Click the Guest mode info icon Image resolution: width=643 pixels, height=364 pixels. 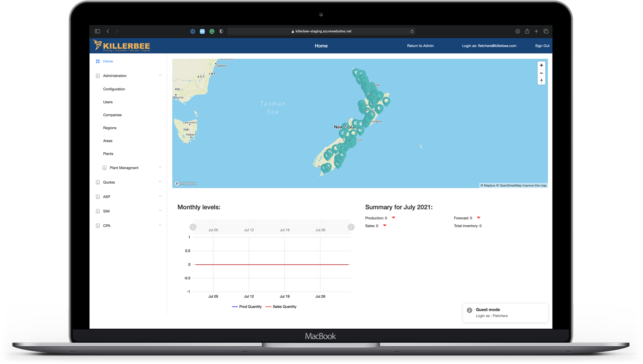click(x=470, y=310)
